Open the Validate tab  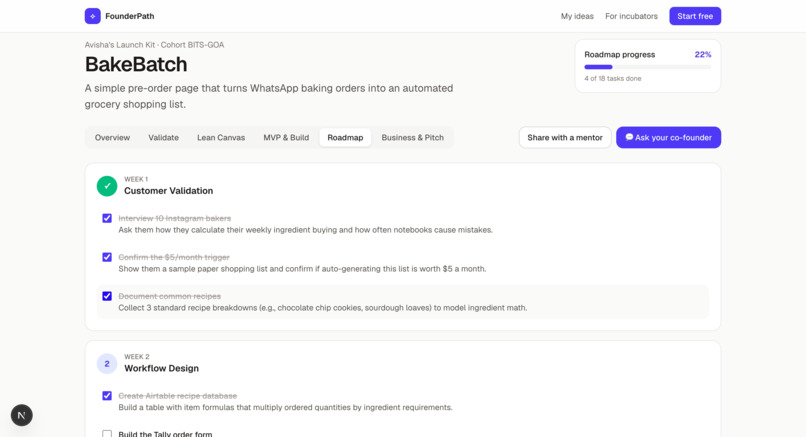coord(163,137)
